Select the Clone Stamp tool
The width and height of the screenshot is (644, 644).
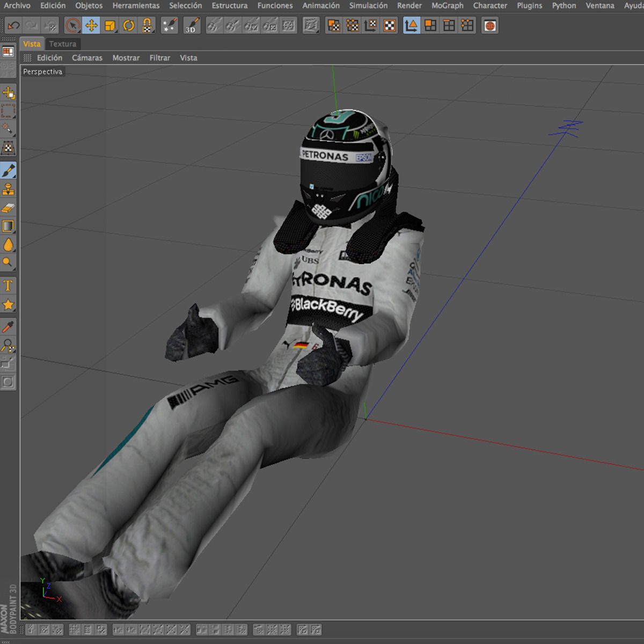(x=8, y=189)
